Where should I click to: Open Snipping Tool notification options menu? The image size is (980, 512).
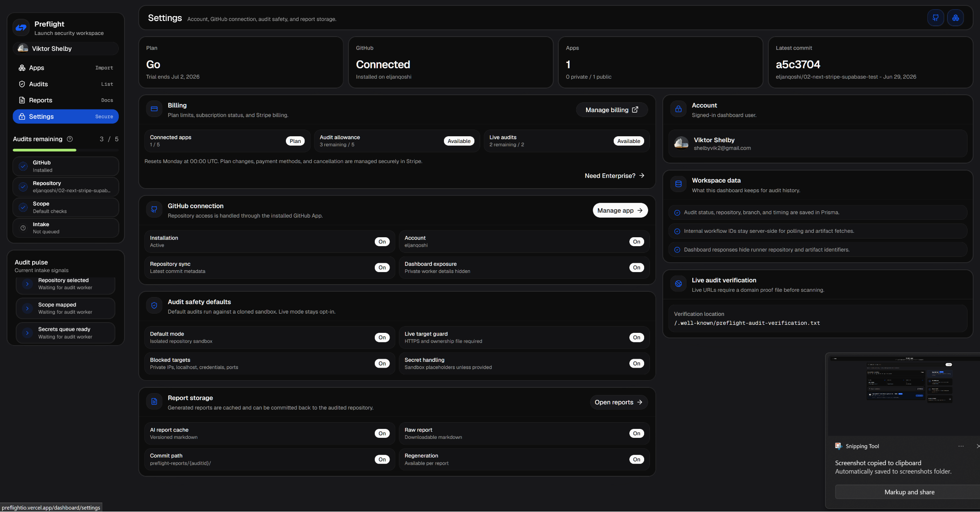pos(961,446)
